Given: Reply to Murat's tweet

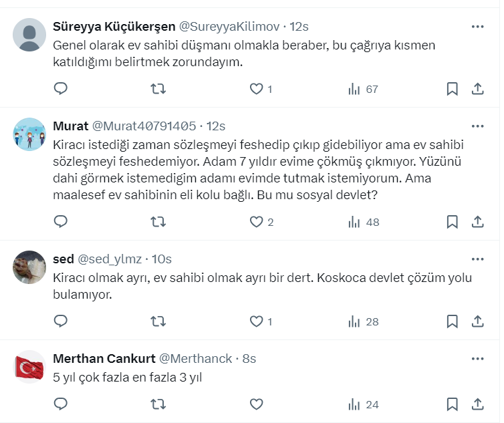Looking at the screenshot, I should (61, 222).
